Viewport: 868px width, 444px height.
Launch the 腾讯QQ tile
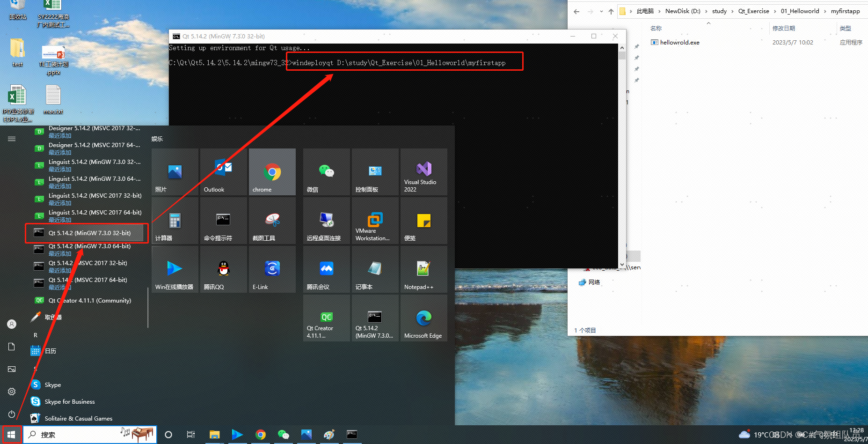pos(224,269)
